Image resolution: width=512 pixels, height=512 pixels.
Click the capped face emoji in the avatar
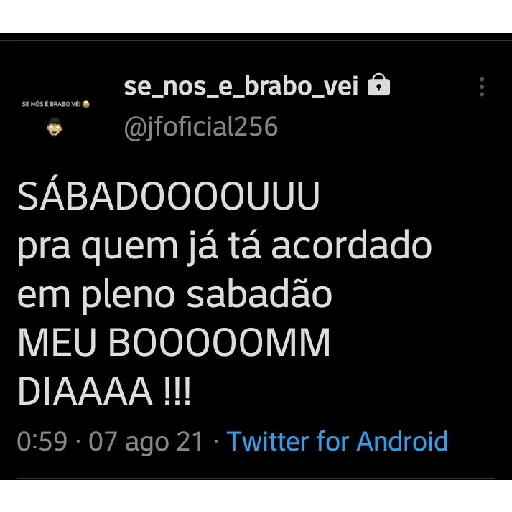click(x=55, y=127)
